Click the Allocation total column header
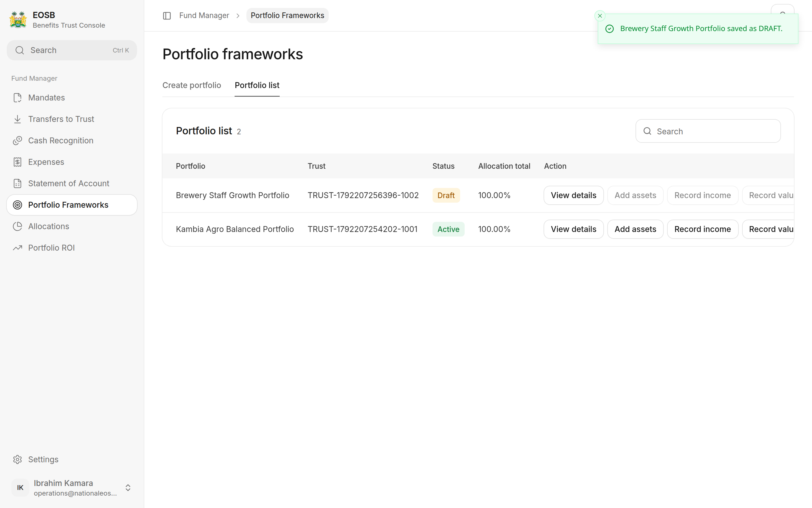 click(504, 166)
